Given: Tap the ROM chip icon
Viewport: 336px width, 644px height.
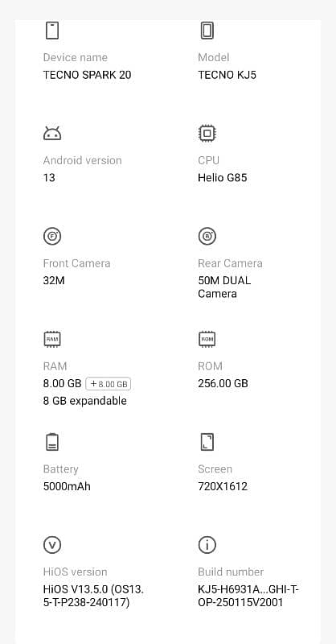Looking at the screenshot, I should point(207,339).
